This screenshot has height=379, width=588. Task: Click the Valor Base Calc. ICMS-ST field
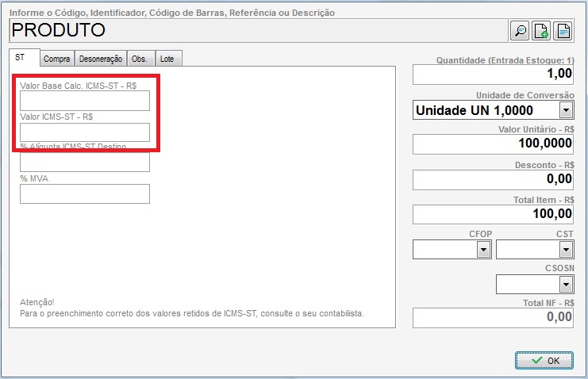pyautogui.click(x=85, y=101)
